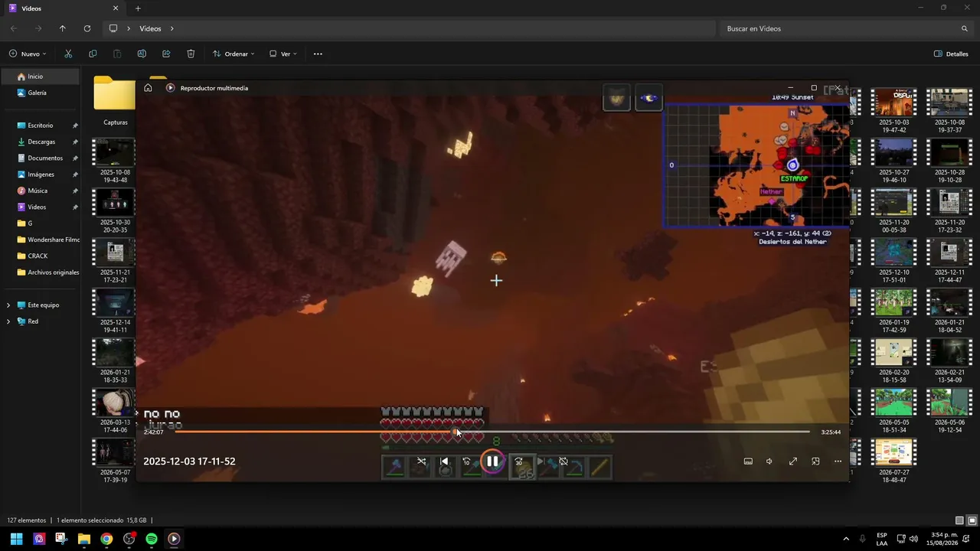Cut the selected file in Explorer

click(68, 54)
